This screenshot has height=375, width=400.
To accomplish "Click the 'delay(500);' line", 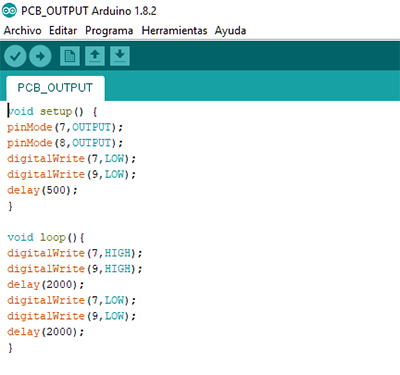I will click(42, 190).
